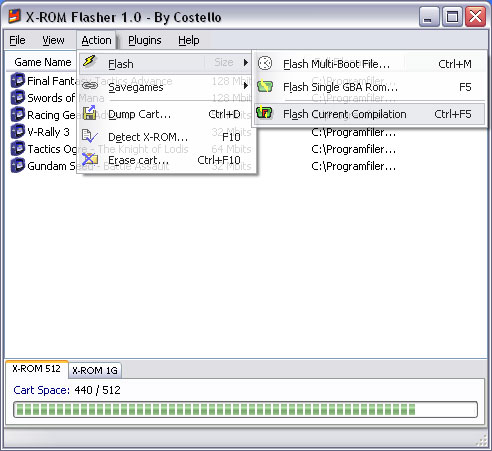Click the Final Fantasy game row icon
Image resolution: width=492 pixels, height=451 pixels.
pyautogui.click(x=18, y=81)
